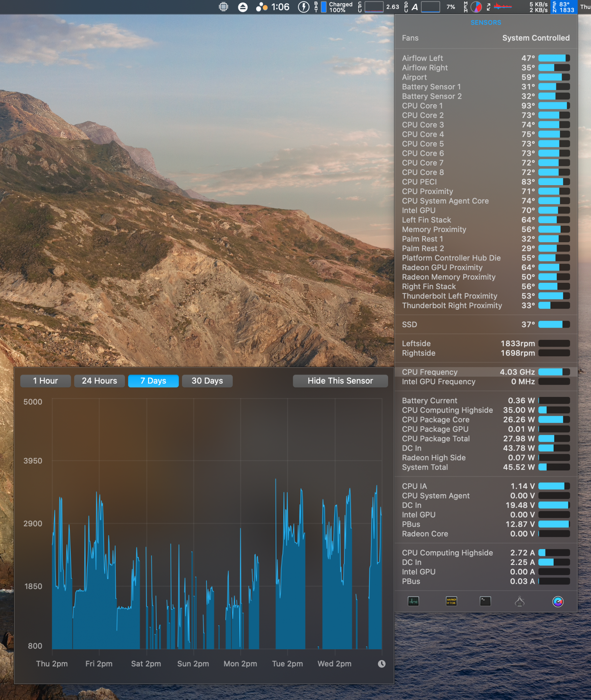Click the clock icon below the history graph
Viewport: 591px width, 700px height.
point(381,664)
